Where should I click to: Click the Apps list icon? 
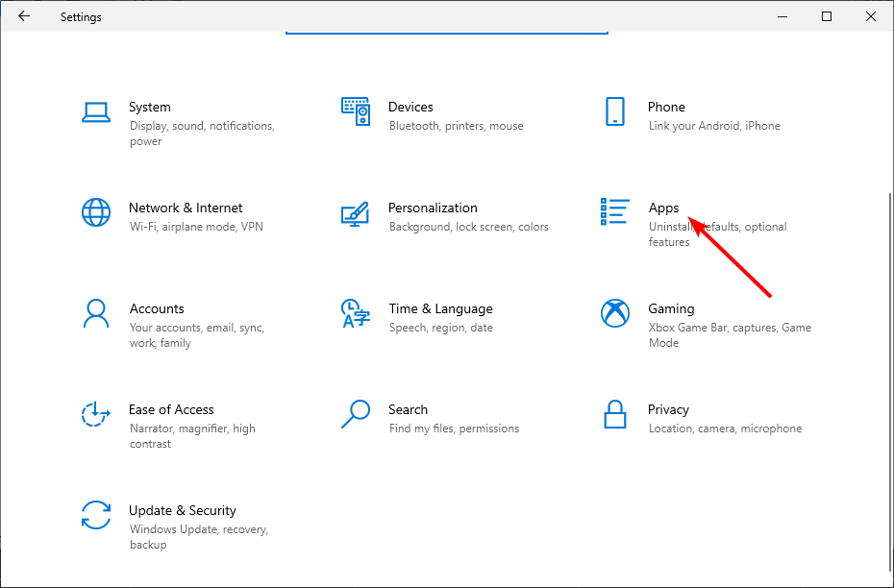tap(615, 212)
